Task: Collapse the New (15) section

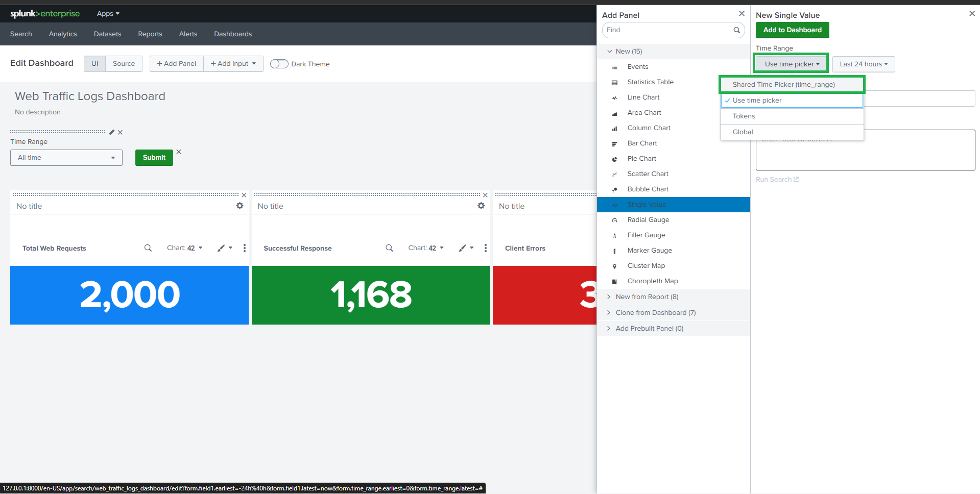Action: click(x=674, y=52)
